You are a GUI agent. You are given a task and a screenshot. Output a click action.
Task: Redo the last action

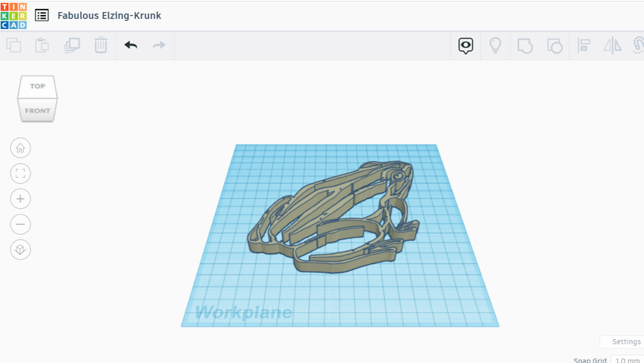159,45
